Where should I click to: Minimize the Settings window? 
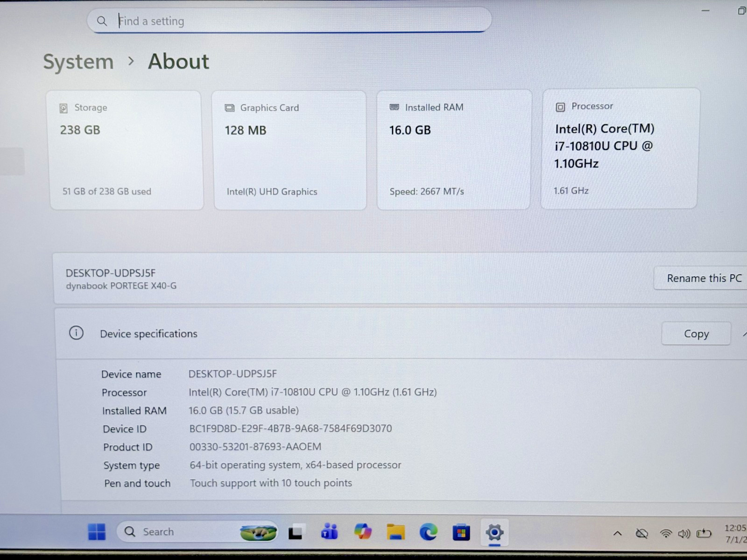click(705, 10)
